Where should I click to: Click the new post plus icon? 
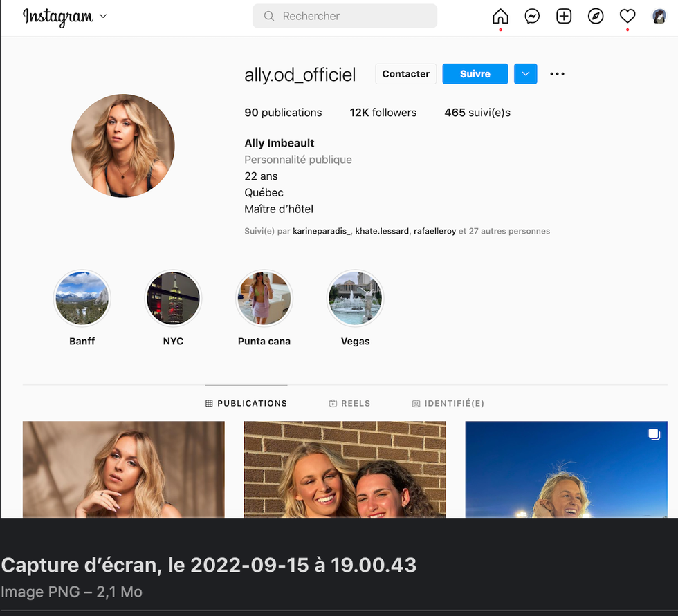click(564, 17)
